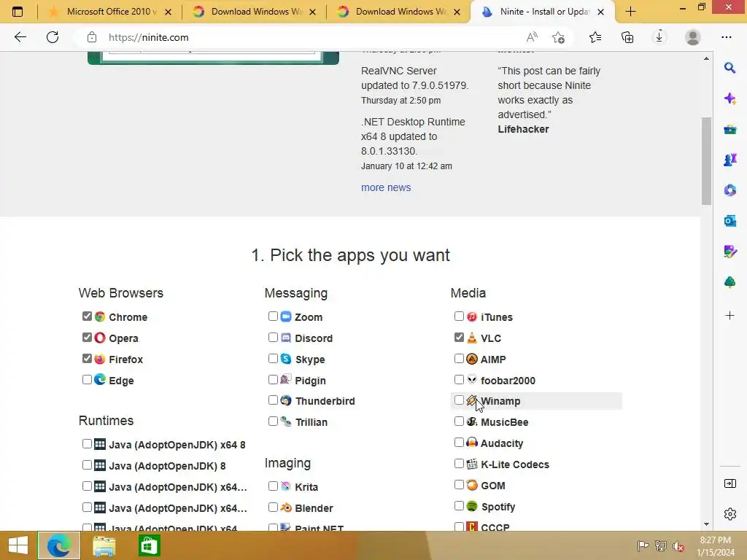747x560 pixels.
Task: Open the profile avatar icon
Action: (x=693, y=37)
